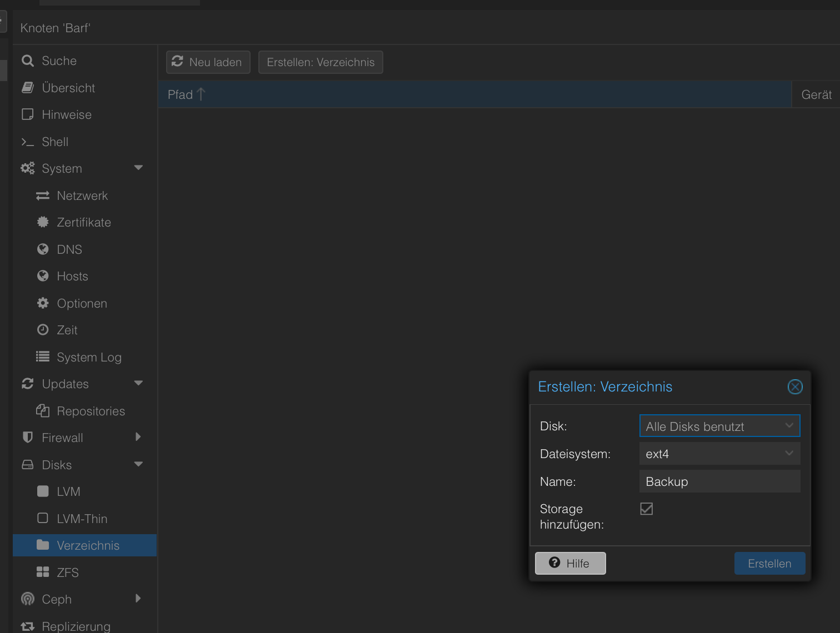Select Replizierung in the sidebar

click(84, 626)
